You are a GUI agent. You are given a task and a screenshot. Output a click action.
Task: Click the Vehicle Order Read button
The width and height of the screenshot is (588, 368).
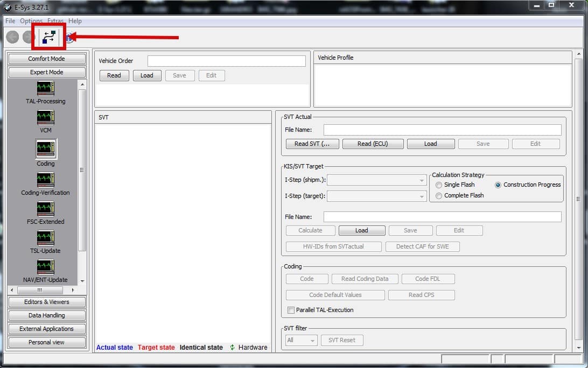114,75
